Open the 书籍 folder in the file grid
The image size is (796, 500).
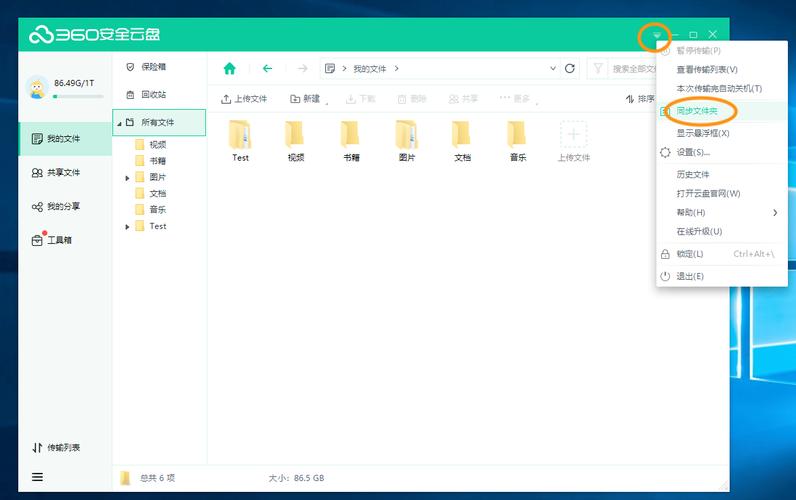tap(351, 141)
